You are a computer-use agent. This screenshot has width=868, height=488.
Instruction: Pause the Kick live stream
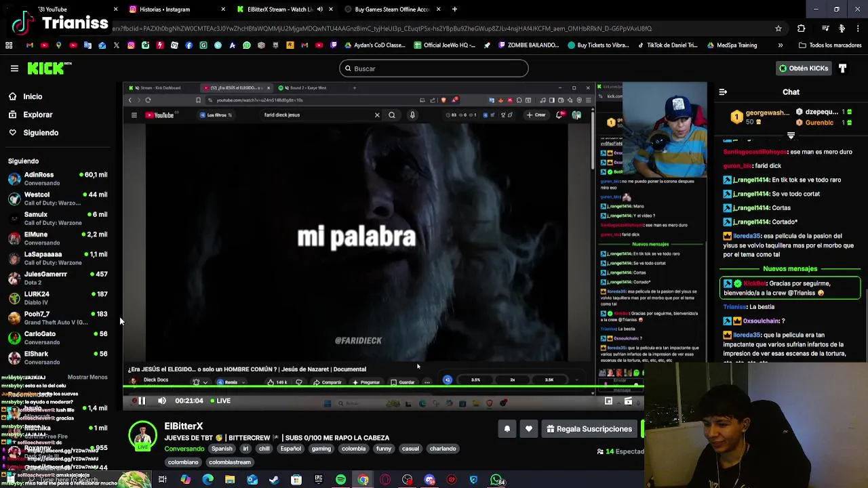[142, 401]
